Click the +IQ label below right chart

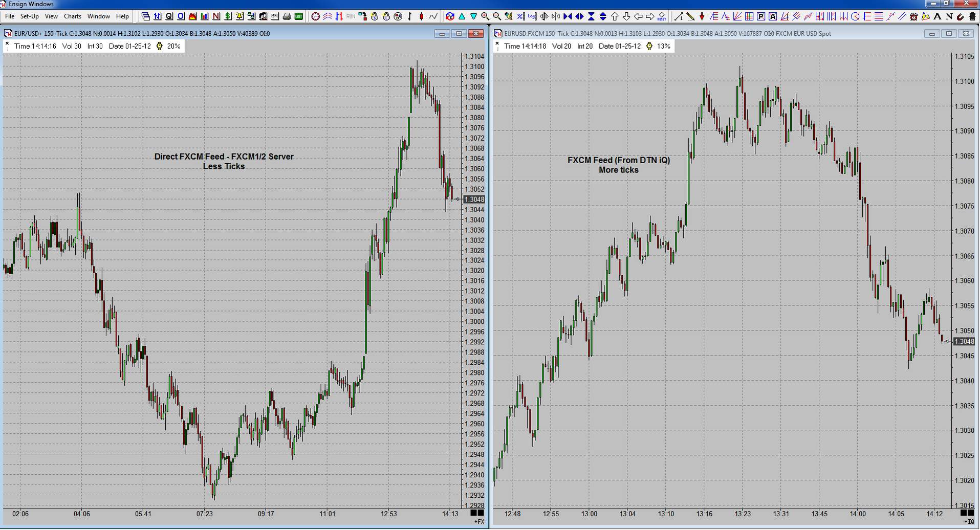coord(969,521)
